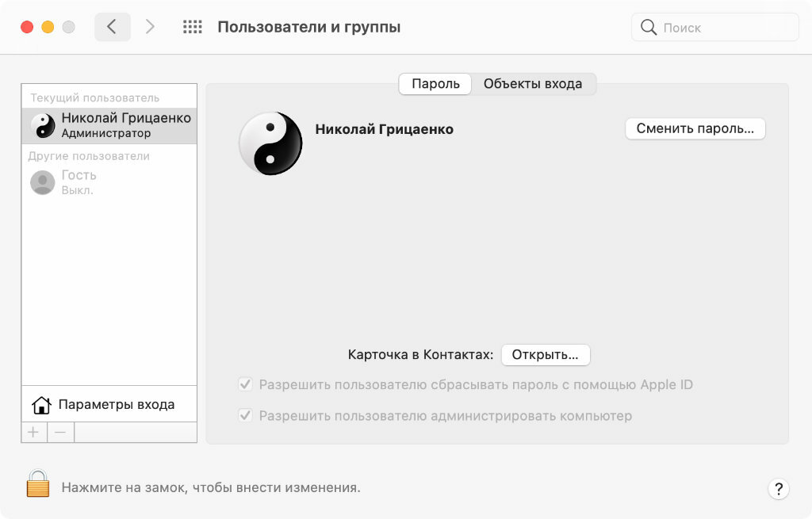Select the Гость guest avatar icon
The image size is (812, 519).
click(43, 183)
